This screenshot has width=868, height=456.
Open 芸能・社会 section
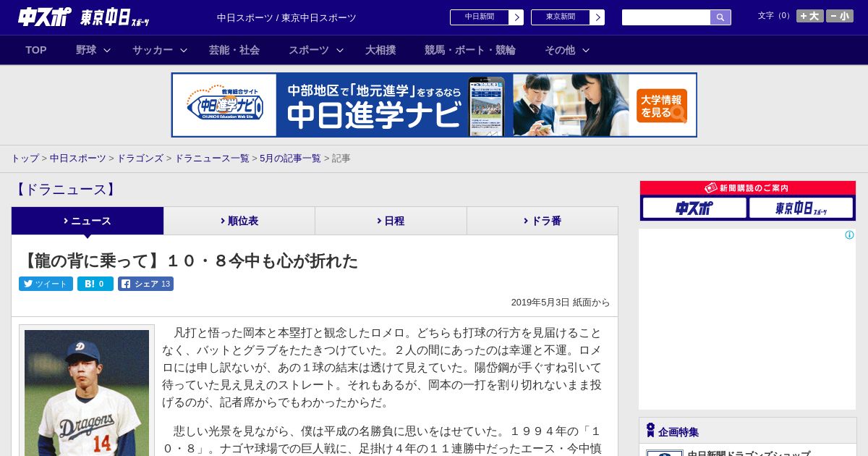234,50
